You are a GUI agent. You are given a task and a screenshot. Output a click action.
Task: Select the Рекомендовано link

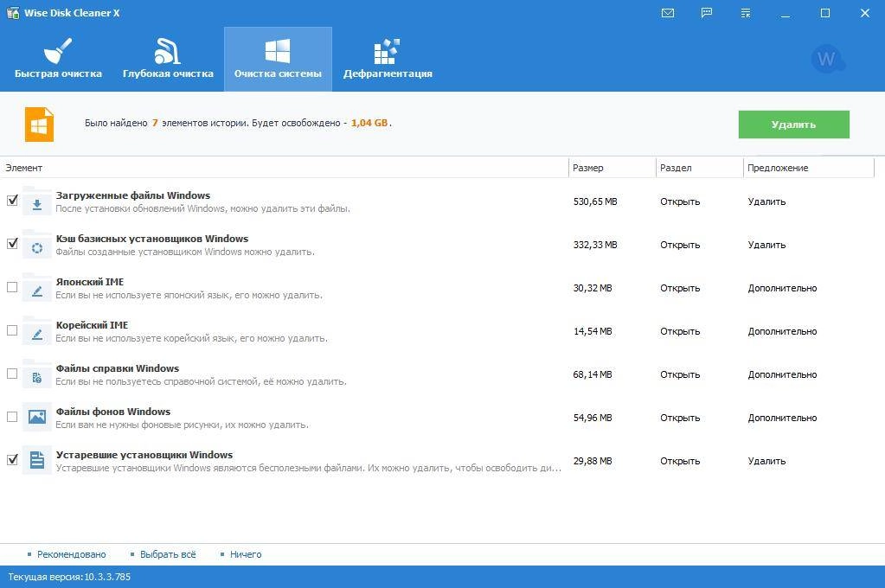pos(71,554)
